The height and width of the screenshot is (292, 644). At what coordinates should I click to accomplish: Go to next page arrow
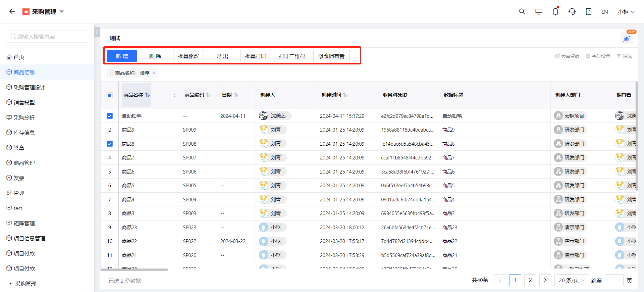click(545, 280)
